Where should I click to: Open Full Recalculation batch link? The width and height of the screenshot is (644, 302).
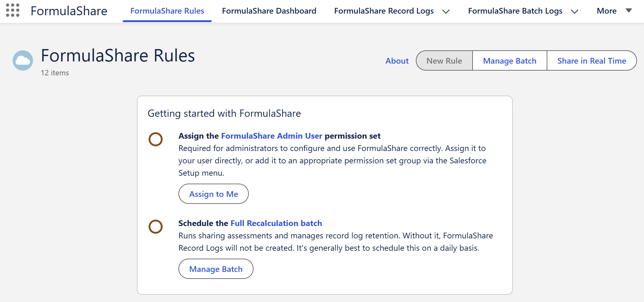(x=276, y=223)
